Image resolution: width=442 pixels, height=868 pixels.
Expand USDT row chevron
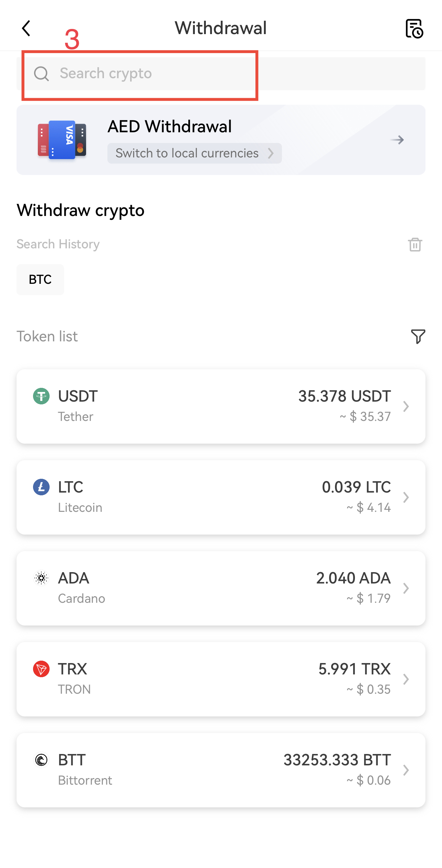click(x=406, y=406)
